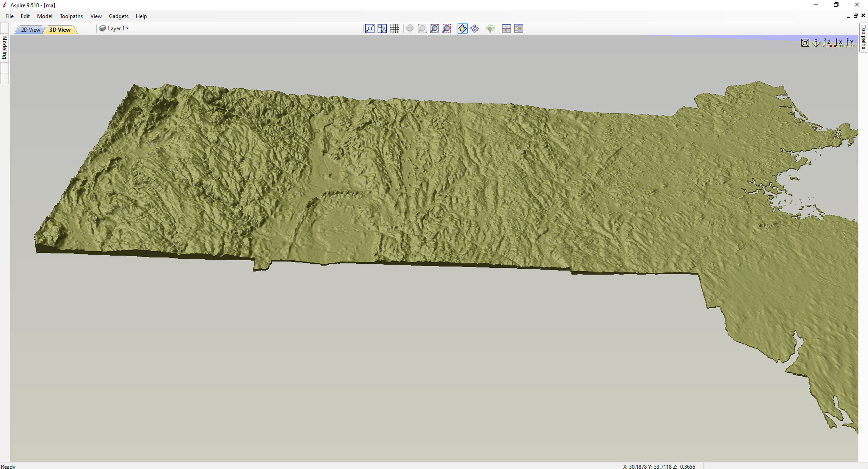Image resolution: width=868 pixels, height=469 pixels.
Task: Click zoom to fit drawing icon
Action: coord(434,29)
